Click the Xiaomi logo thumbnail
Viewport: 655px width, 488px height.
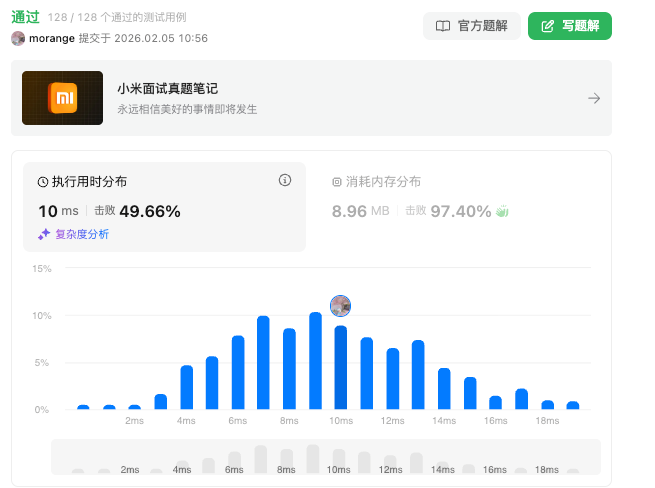coord(63,98)
